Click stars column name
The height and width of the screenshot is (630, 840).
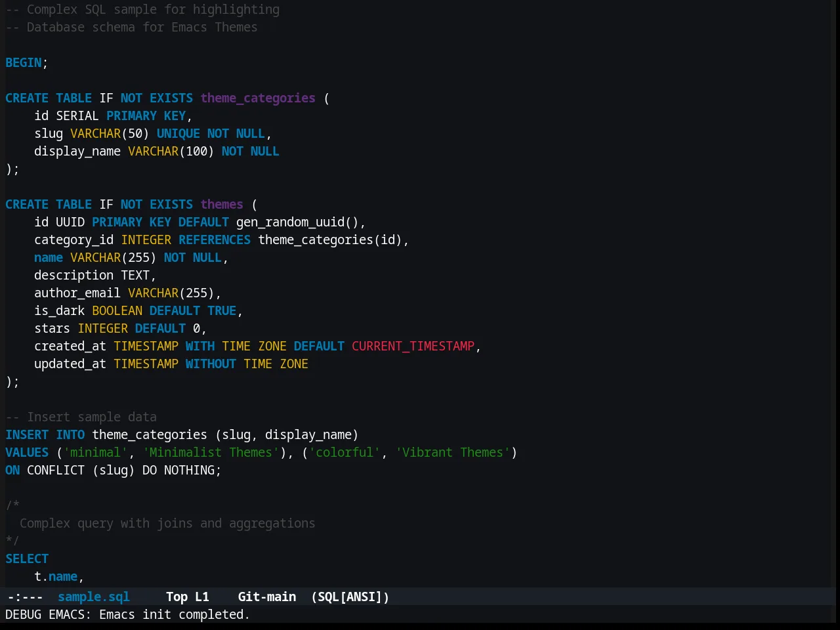(x=52, y=328)
